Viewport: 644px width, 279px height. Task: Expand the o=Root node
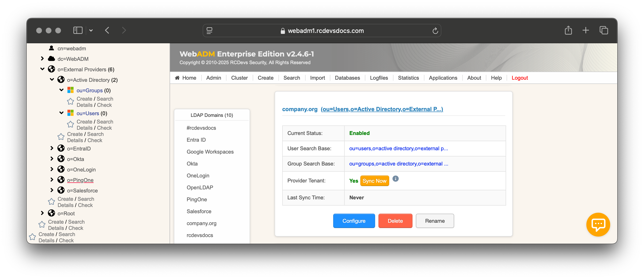(42, 213)
